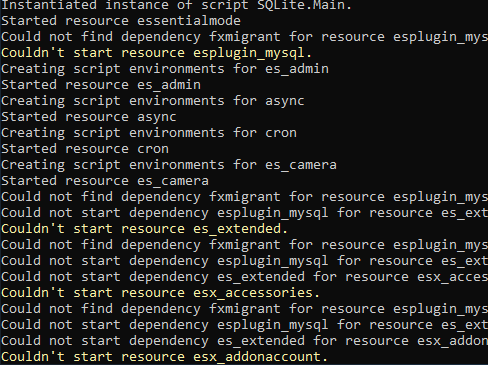Click the 'Started resource cron' line

[85, 149]
